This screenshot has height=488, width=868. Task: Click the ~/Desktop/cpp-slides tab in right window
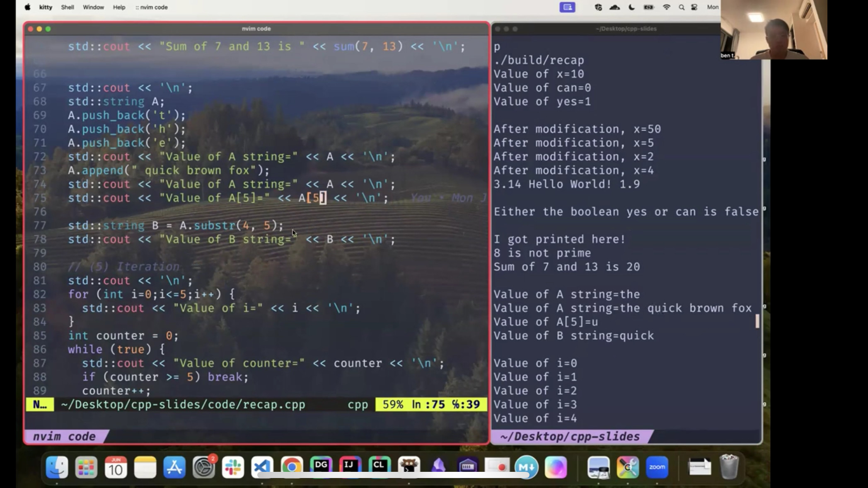tap(570, 437)
